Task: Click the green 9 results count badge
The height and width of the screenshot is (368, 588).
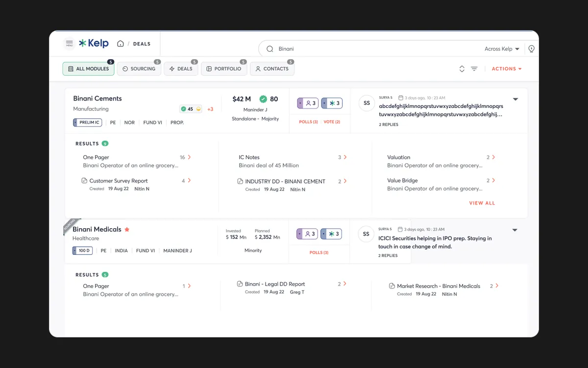Action: [x=105, y=144]
